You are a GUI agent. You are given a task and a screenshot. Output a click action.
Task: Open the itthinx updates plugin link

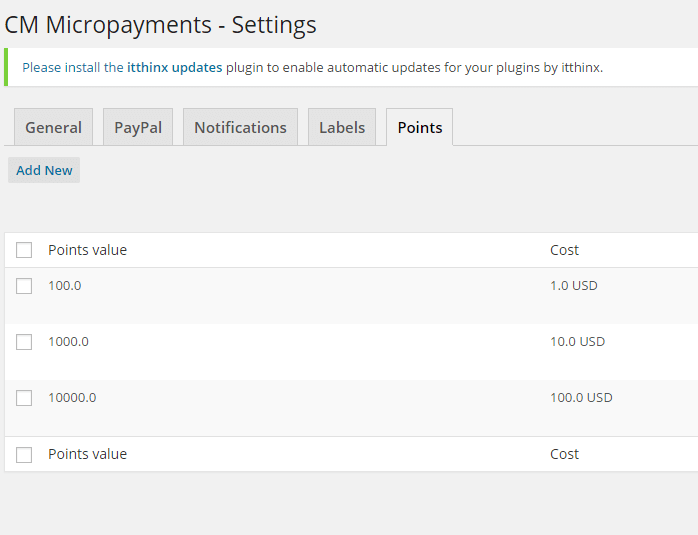[x=174, y=68]
